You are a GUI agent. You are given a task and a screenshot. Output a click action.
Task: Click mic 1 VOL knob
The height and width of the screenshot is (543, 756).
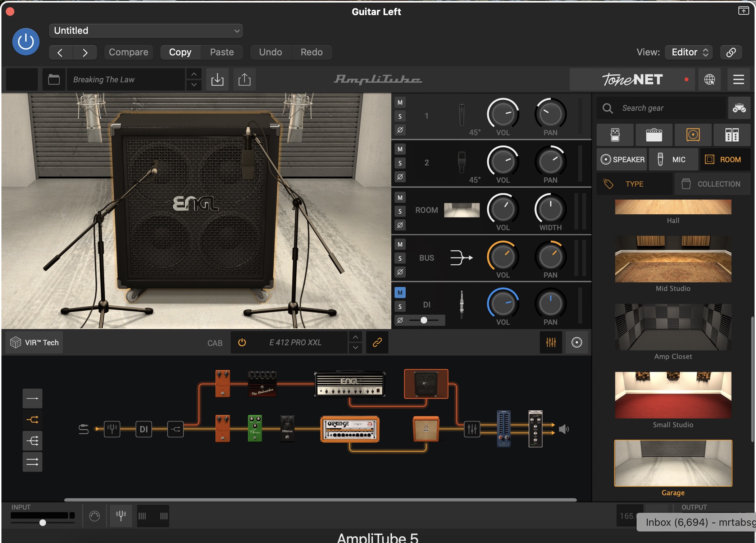click(x=503, y=114)
